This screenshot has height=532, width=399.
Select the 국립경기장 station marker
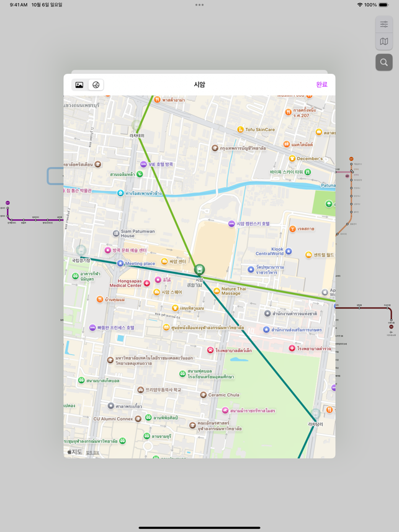[81, 251]
